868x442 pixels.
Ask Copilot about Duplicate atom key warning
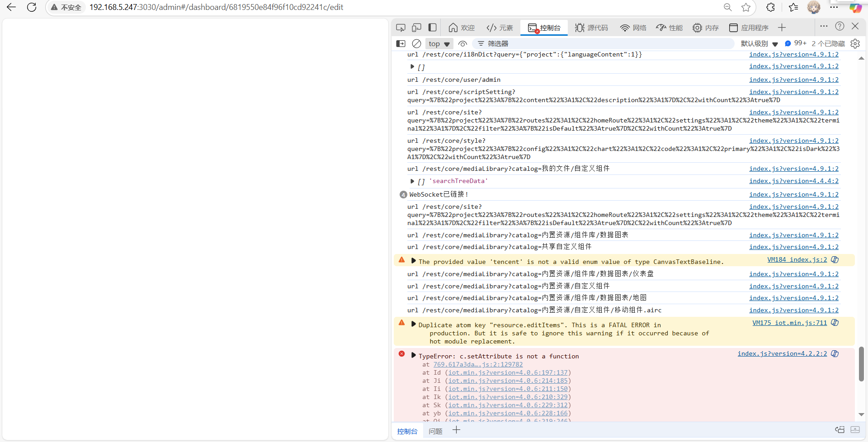pos(835,323)
